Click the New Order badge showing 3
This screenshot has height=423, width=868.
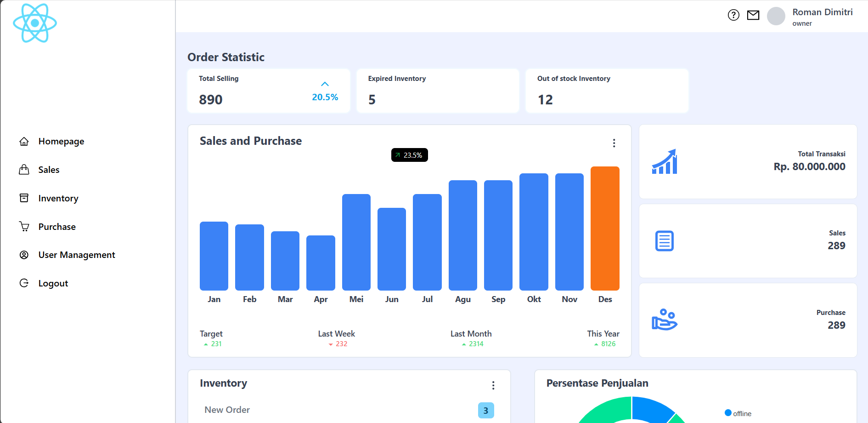coord(486,411)
